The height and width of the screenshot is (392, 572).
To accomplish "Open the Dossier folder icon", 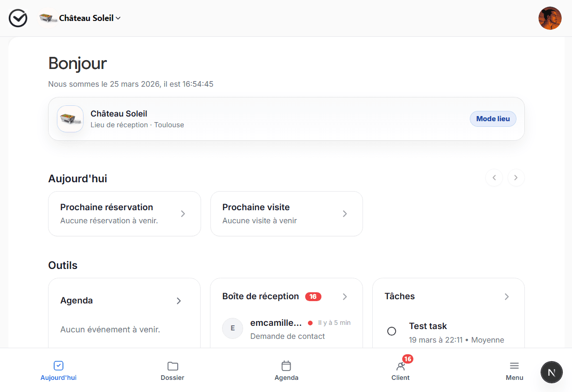I will 173,366.
